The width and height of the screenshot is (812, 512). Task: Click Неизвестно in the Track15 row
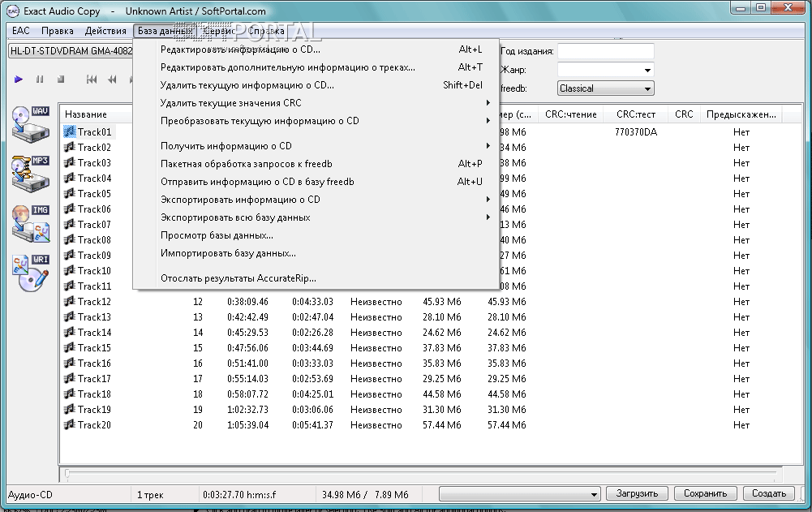[376, 348]
